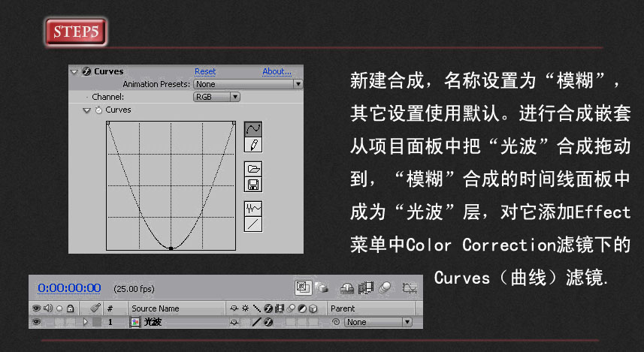This screenshot has height=352, width=644.
Task: Click the Shy switch column header icon
Action: (234, 308)
